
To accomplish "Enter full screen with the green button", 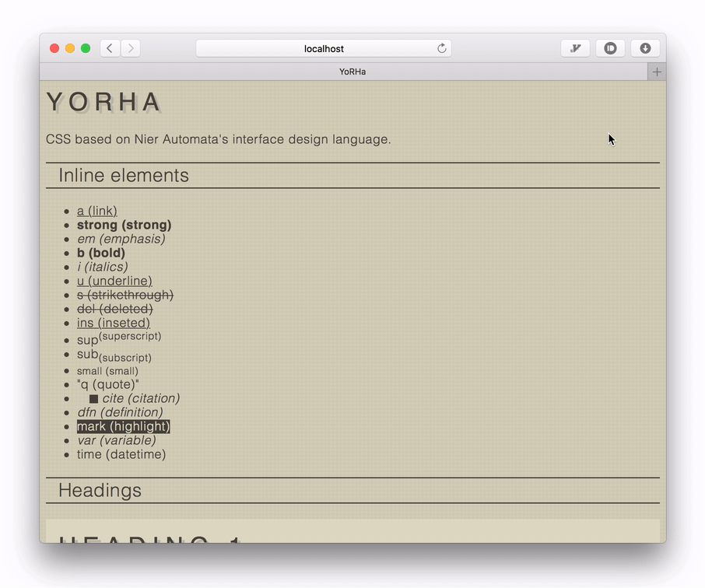I will [86, 48].
